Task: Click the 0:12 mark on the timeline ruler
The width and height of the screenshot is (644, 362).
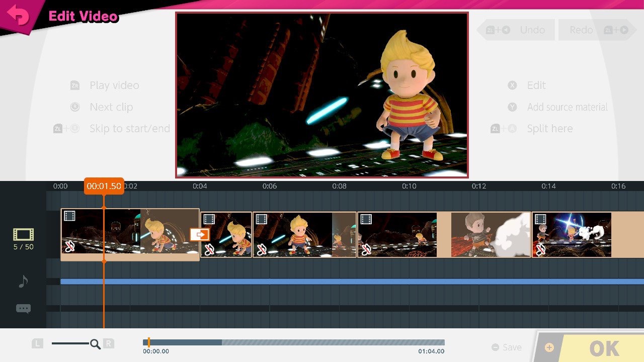Action: [x=479, y=186]
